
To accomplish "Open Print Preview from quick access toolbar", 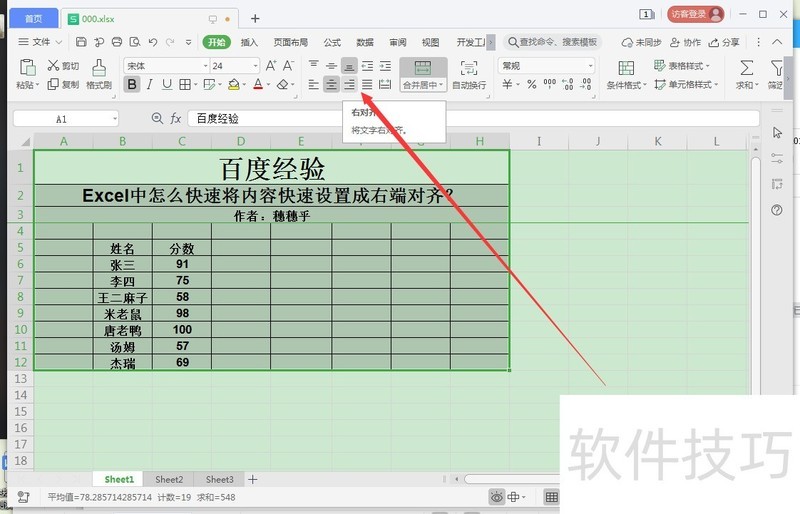I will [135, 42].
